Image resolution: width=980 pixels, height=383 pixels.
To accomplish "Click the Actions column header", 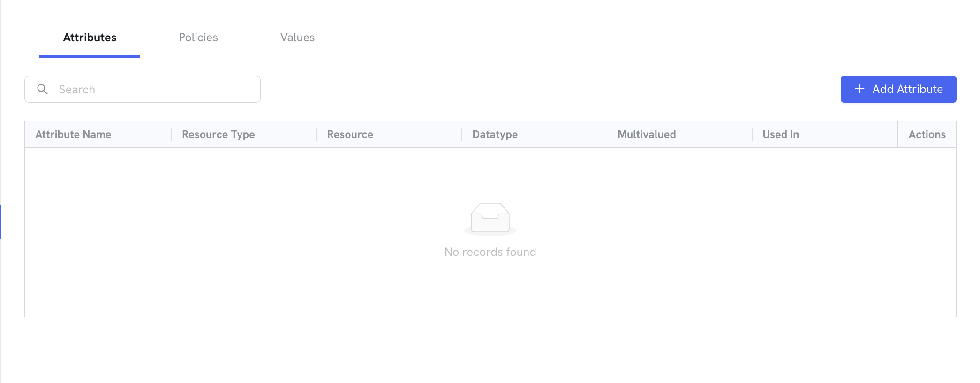I will click(927, 134).
